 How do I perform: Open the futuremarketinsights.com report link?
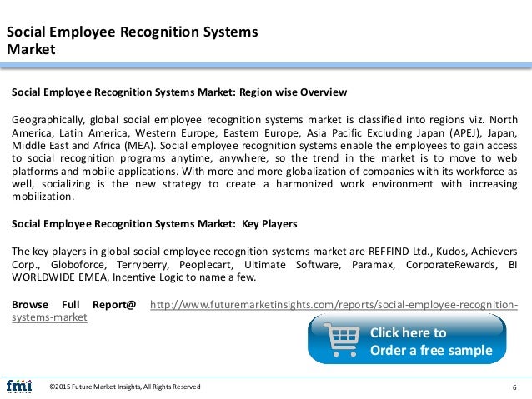(334, 305)
